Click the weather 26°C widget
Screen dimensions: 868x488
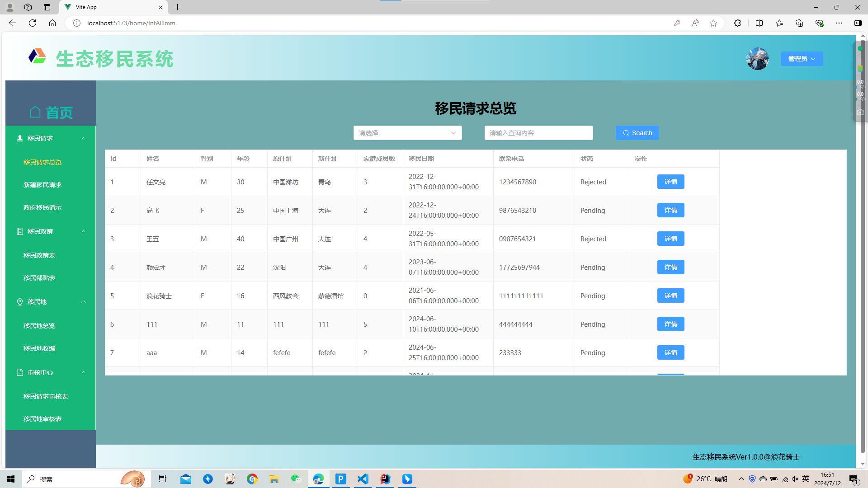click(705, 479)
